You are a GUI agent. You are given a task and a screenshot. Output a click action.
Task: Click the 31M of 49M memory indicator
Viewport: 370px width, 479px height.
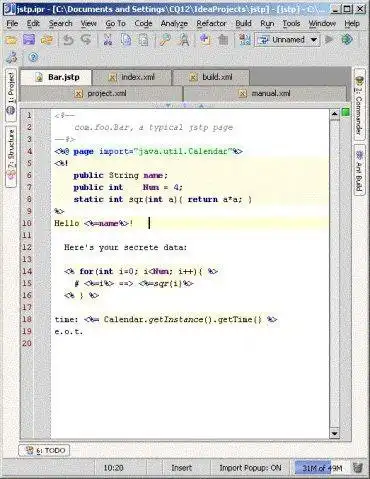(321, 468)
